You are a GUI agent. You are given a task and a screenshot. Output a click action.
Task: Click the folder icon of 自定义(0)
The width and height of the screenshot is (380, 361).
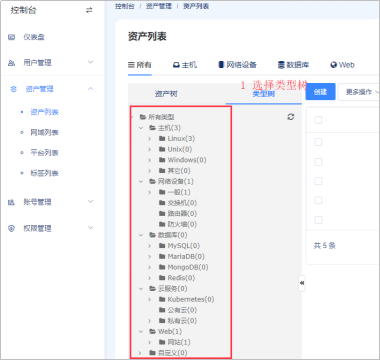152,353
